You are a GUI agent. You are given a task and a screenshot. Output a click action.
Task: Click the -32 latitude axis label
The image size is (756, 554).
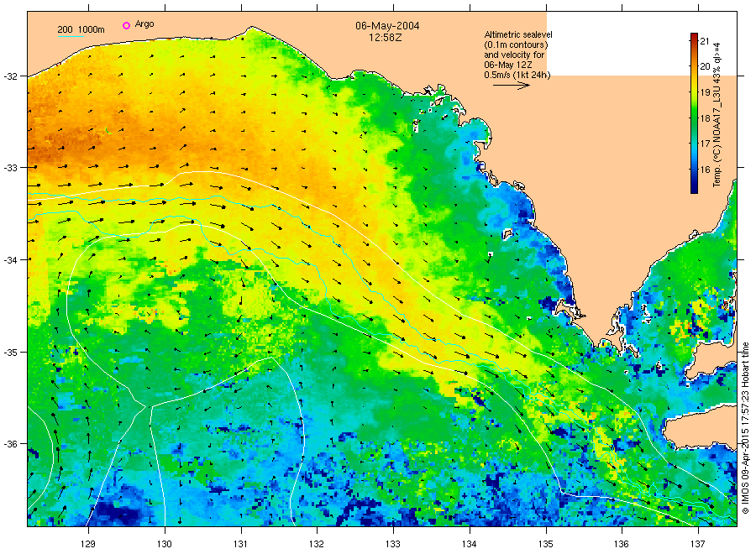tap(10, 76)
